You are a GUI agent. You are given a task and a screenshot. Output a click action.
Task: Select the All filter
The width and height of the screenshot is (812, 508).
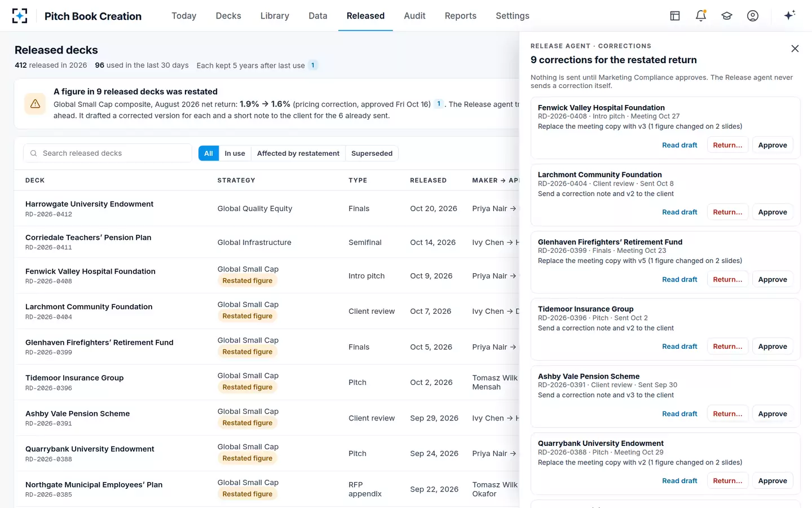[x=209, y=154]
